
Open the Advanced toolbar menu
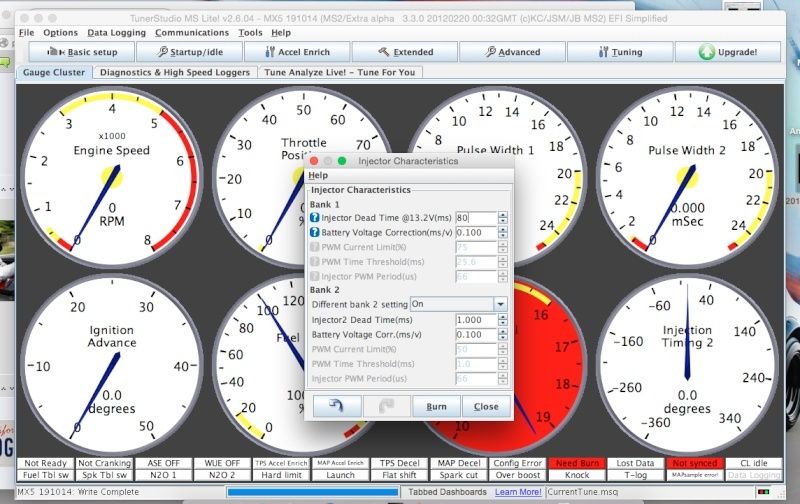click(x=512, y=52)
